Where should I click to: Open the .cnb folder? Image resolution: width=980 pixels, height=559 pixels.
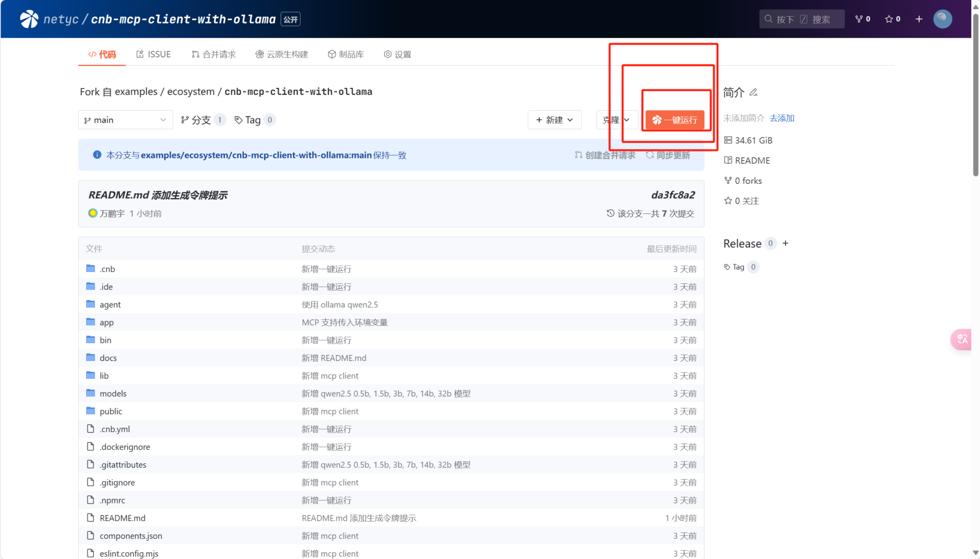(x=107, y=269)
